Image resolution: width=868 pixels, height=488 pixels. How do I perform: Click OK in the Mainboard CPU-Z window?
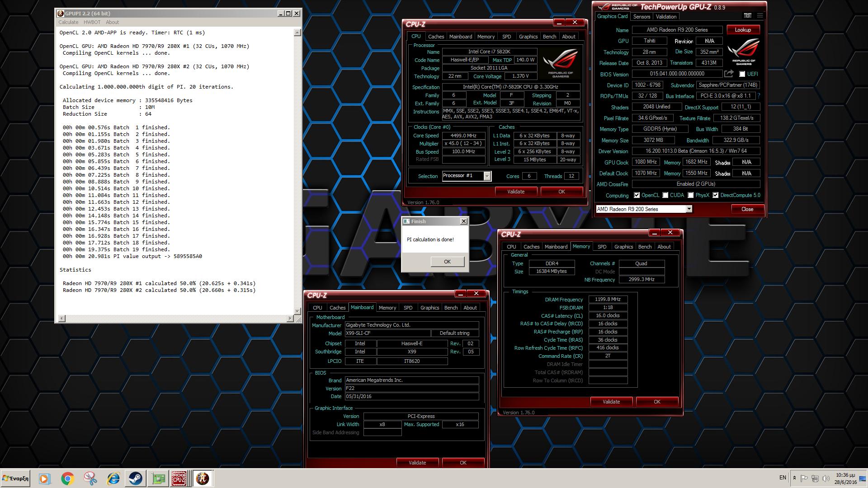click(x=463, y=463)
